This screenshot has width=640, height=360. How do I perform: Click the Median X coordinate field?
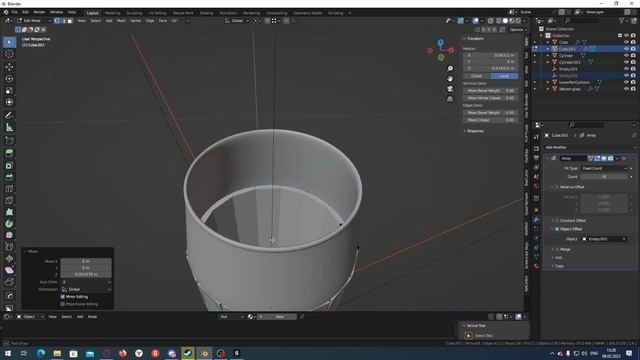490,55
